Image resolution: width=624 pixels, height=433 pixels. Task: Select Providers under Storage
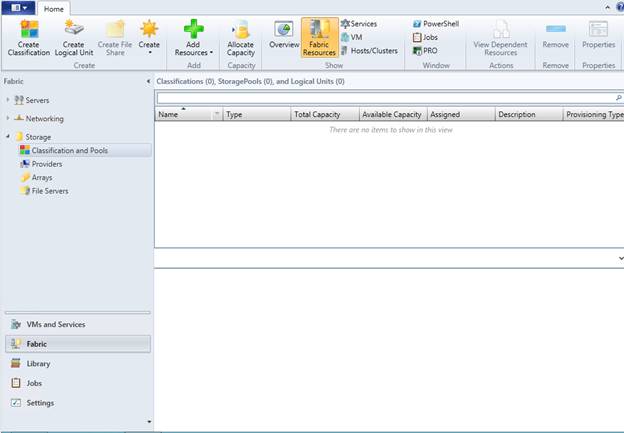tap(41, 164)
